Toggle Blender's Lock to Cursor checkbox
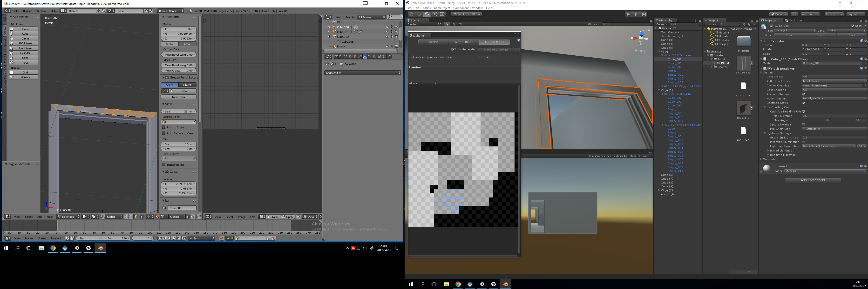The width and height of the screenshot is (868, 289). coord(164,127)
